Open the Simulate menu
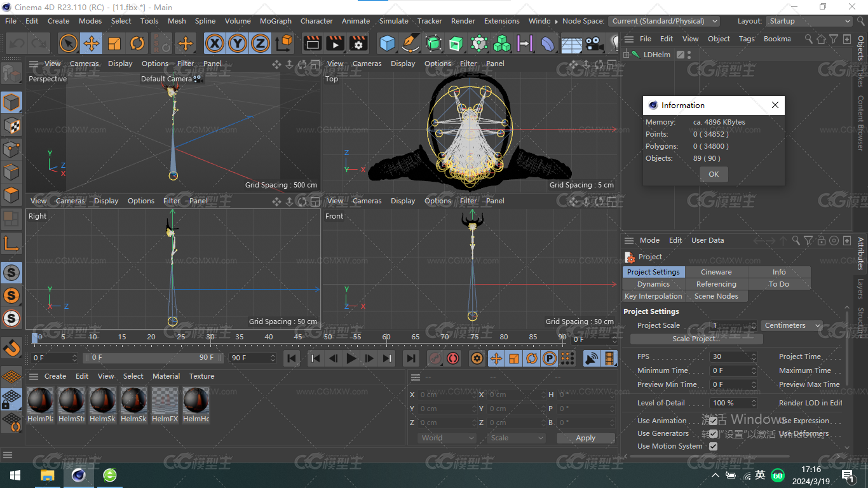868x488 pixels. 394,21
